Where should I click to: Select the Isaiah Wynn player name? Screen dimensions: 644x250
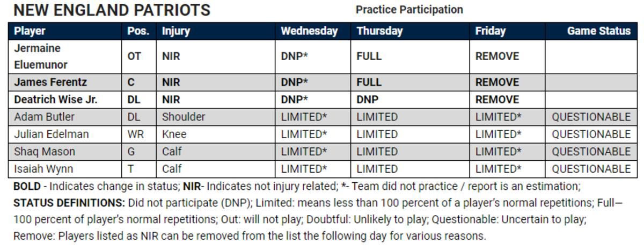[x=43, y=169]
